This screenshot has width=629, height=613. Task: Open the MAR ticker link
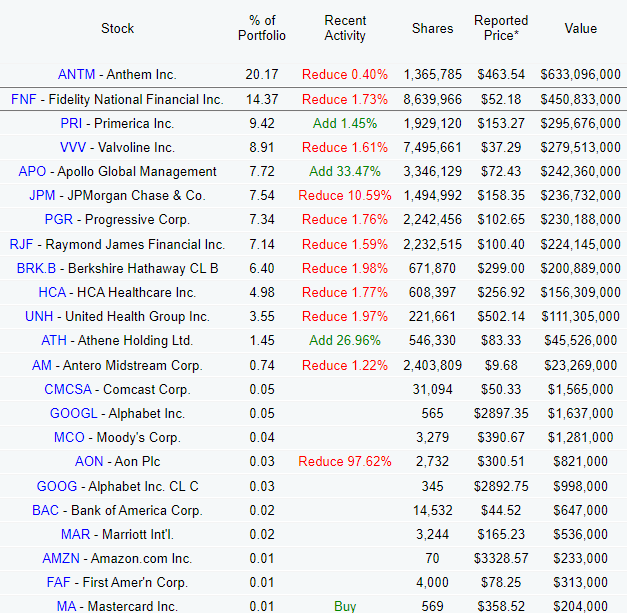pyautogui.click(x=75, y=534)
